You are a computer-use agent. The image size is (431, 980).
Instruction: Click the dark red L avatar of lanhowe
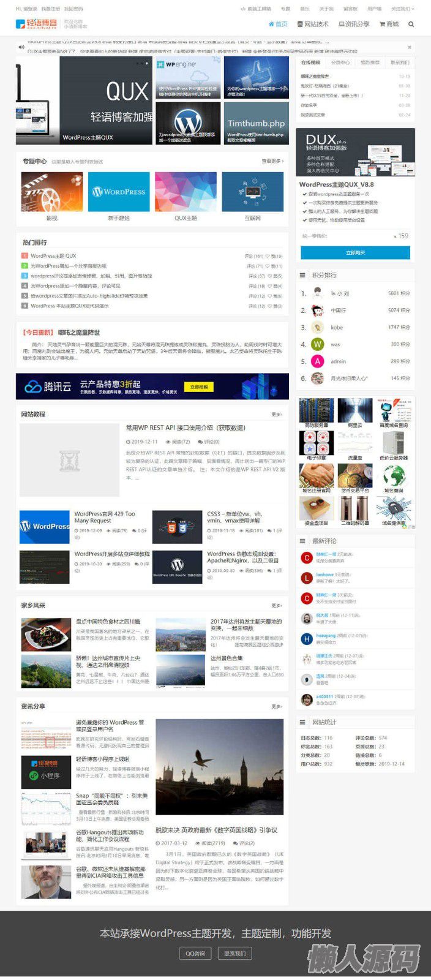(307, 578)
